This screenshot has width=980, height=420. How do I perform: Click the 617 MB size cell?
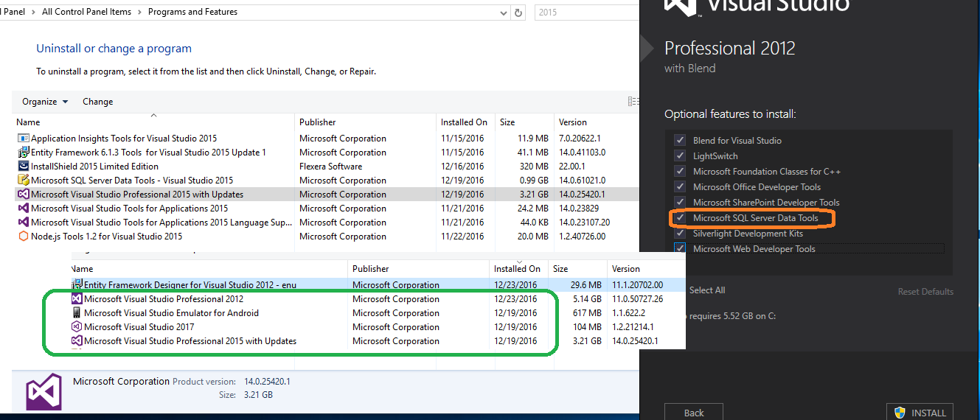pyautogui.click(x=587, y=313)
